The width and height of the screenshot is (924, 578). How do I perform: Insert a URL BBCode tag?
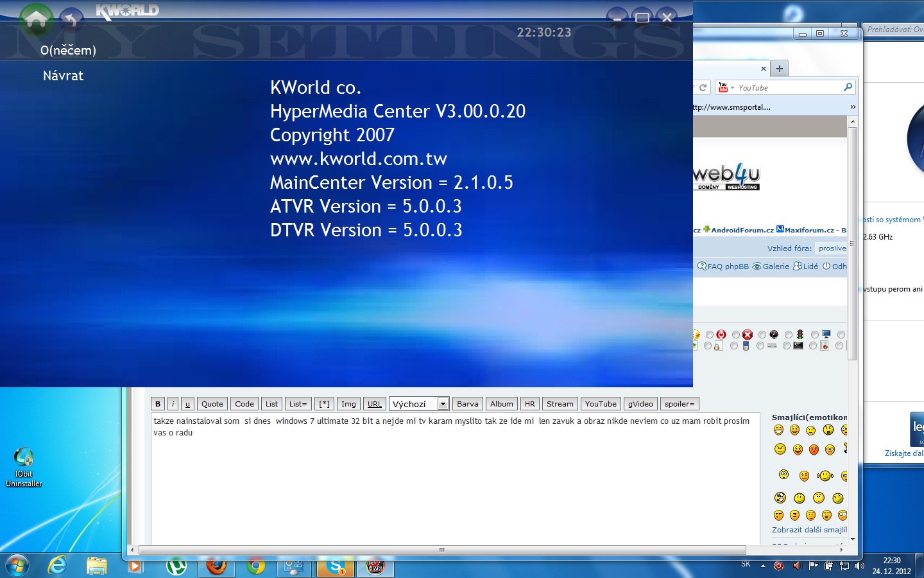375,404
